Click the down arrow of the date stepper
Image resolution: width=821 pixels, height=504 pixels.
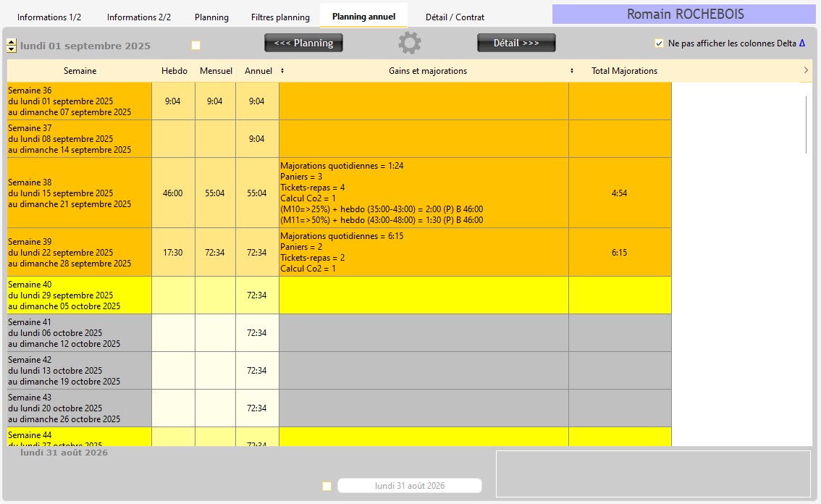pyautogui.click(x=11, y=49)
